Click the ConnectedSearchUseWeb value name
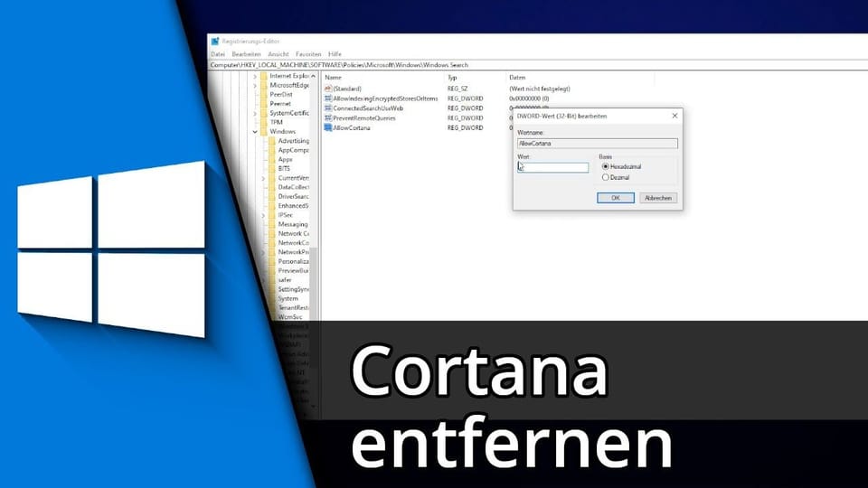 pyautogui.click(x=368, y=108)
